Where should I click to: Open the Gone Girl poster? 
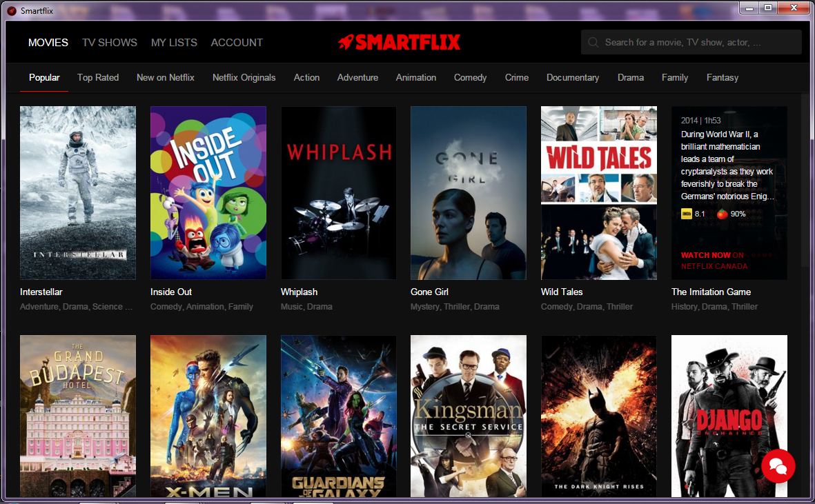[469, 193]
